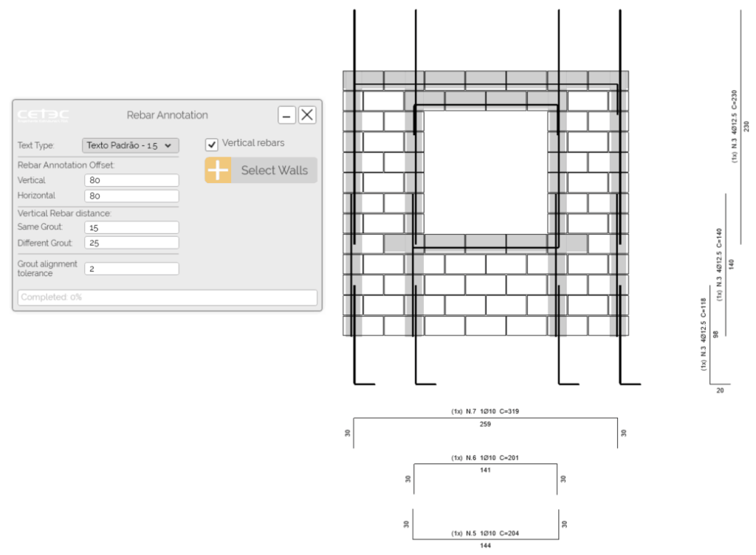Minimize the Rebar Annotation dialog
756x555 pixels.
click(286, 114)
